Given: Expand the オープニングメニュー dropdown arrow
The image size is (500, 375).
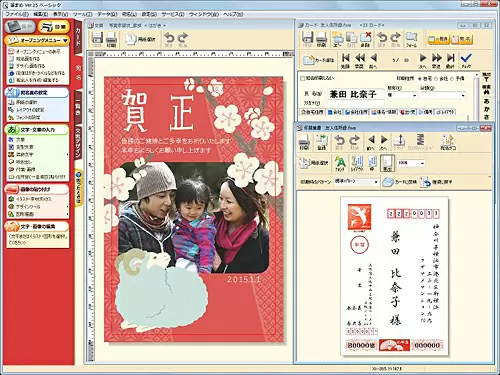Looking at the screenshot, I should click(x=65, y=41).
